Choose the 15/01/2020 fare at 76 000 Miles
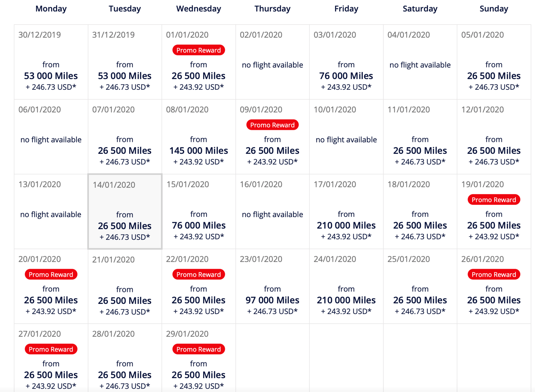The image size is (535, 392). 199,212
